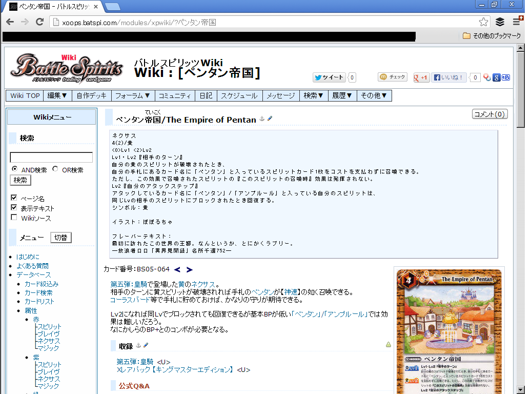Open the よくある質問 sidebar link
The image size is (532, 394).
point(33,266)
